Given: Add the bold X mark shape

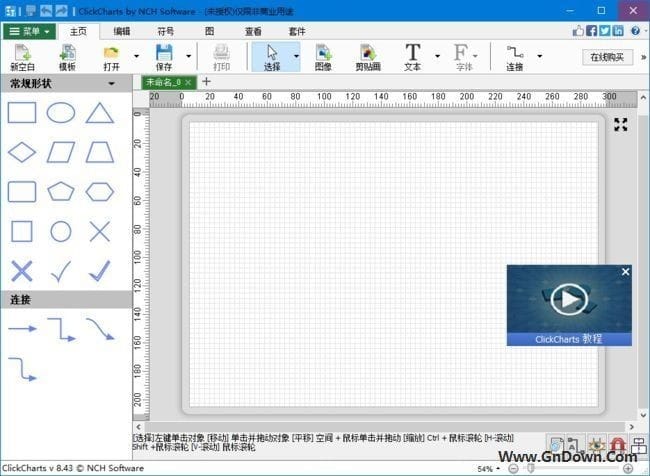Looking at the screenshot, I should point(22,271).
